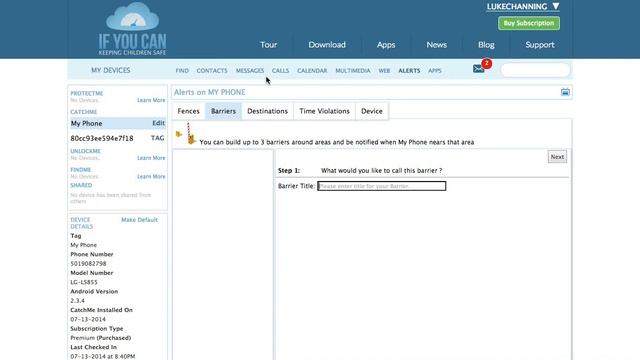
Task: Click the Next button
Action: 557,157
